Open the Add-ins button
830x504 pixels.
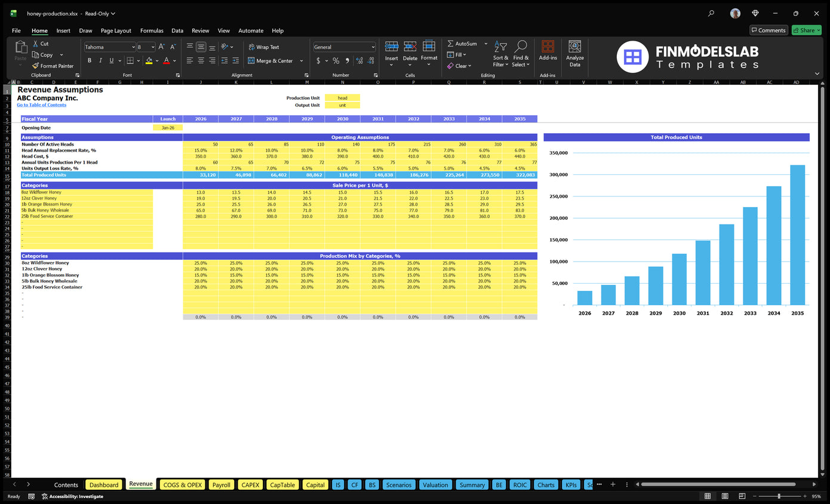pyautogui.click(x=548, y=50)
